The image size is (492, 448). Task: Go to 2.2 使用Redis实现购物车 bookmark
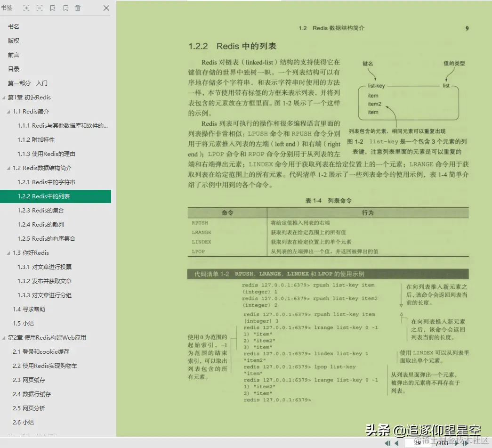(x=45, y=366)
